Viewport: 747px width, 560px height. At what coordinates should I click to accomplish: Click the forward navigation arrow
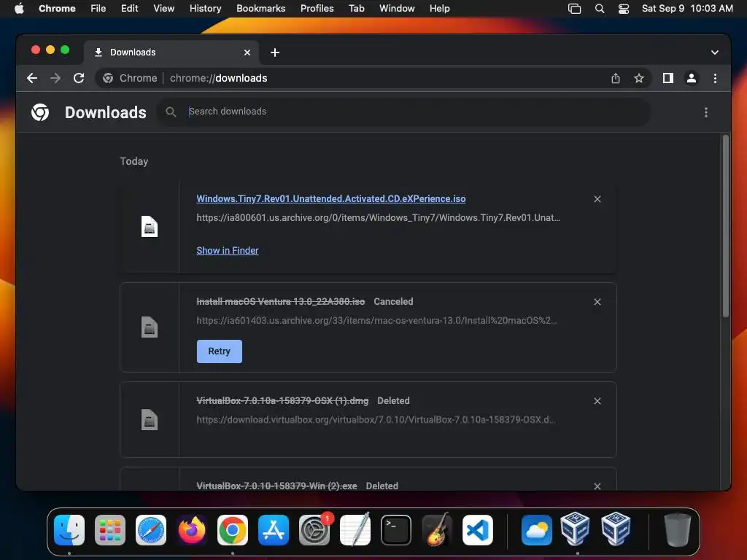(x=55, y=78)
